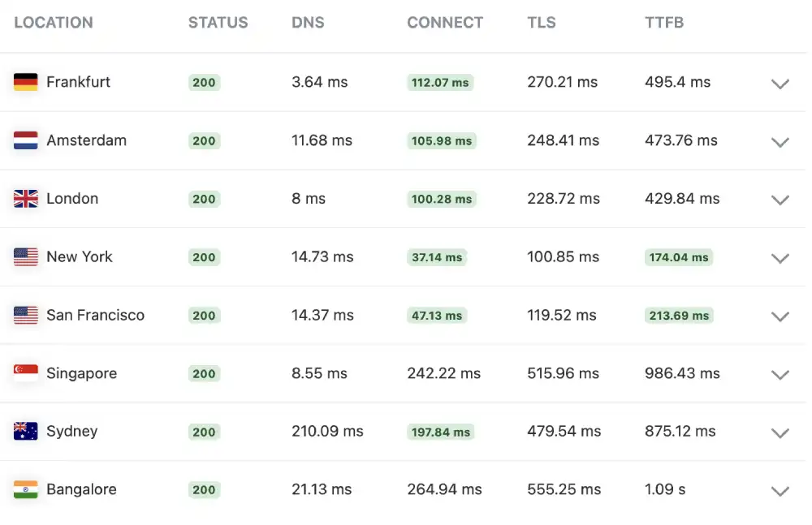Screen dimensions: 812x525
Task: Click the German flag icon for Frankfurt
Action: point(24,82)
